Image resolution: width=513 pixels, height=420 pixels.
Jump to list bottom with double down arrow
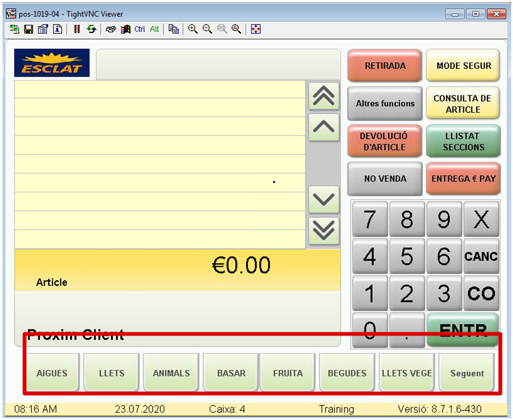click(x=324, y=230)
